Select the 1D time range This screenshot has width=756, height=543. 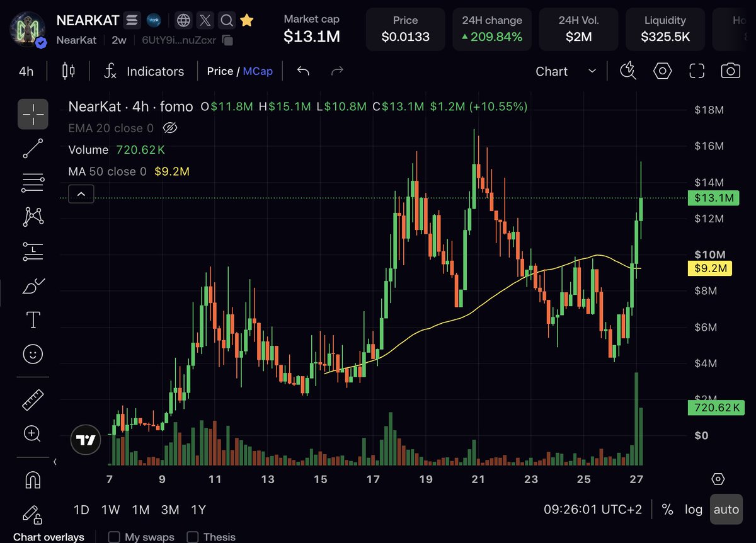tap(81, 510)
